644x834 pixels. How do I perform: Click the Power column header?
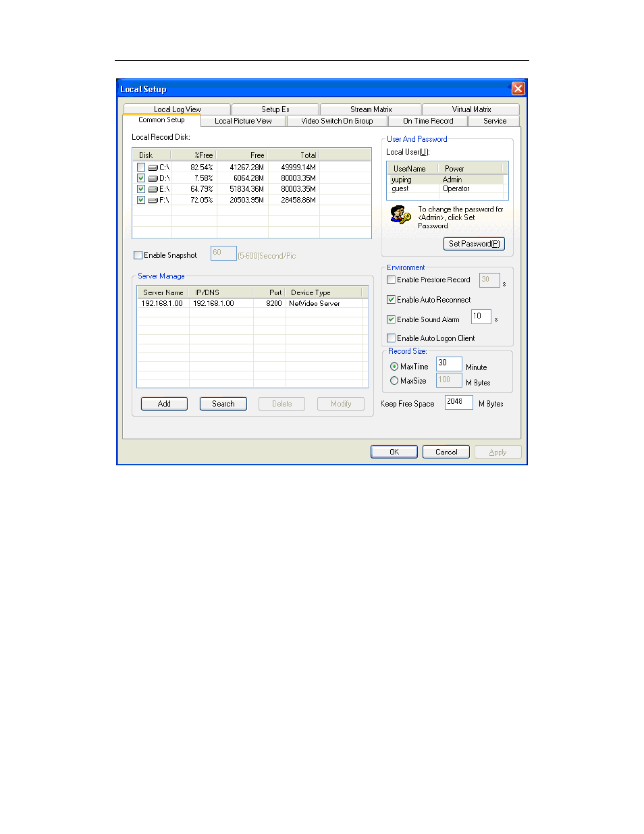click(x=469, y=169)
